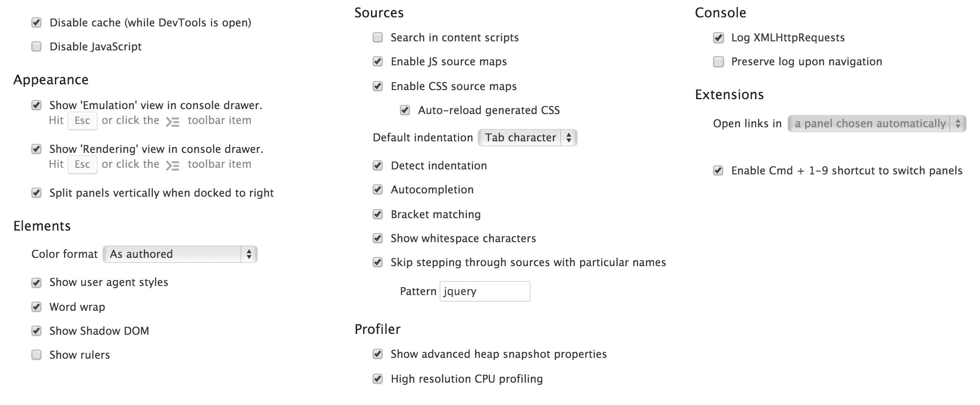Toggle Skip stepping through sources checkbox
980x405 pixels.
tap(378, 262)
